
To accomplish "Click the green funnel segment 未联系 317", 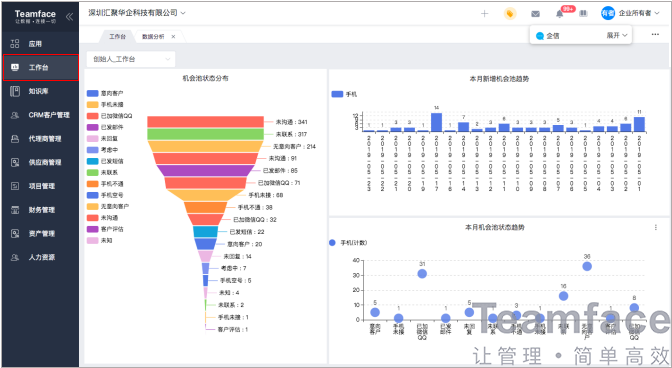I will pos(205,134).
